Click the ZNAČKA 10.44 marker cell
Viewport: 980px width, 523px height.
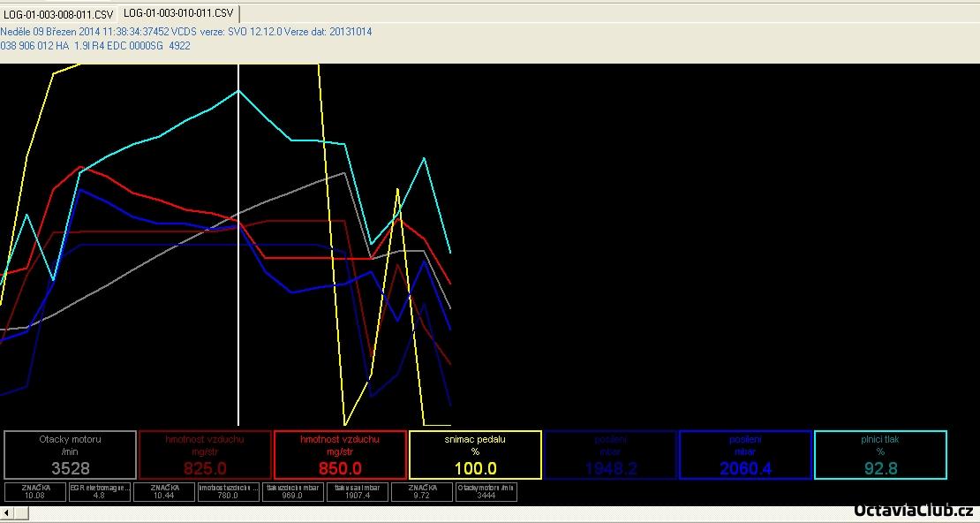click(165, 491)
